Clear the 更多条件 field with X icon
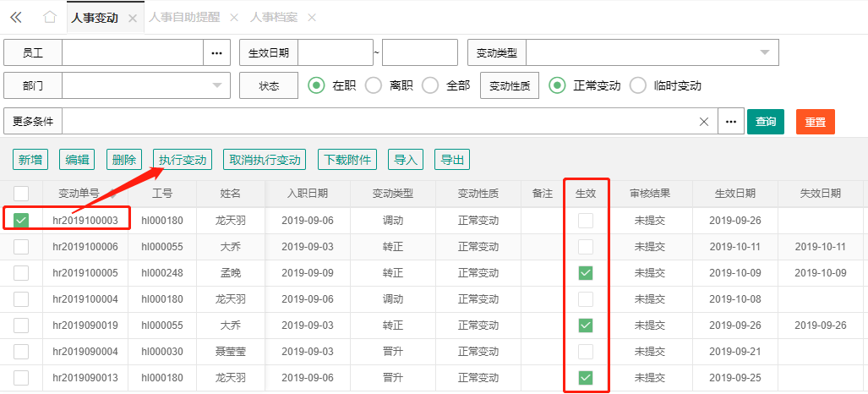Image resolution: width=868 pixels, height=394 pixels. 704,122
